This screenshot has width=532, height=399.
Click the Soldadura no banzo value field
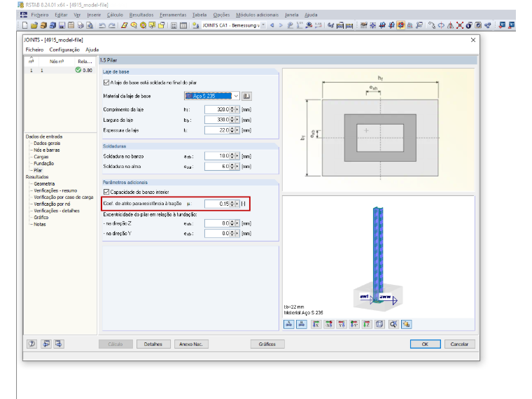(x=217, y=156)
